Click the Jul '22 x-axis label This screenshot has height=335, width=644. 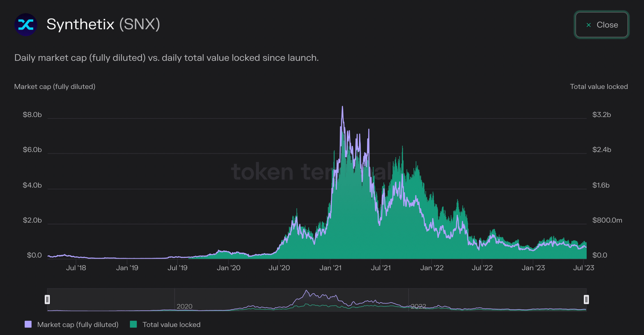[x=482, y=268]
